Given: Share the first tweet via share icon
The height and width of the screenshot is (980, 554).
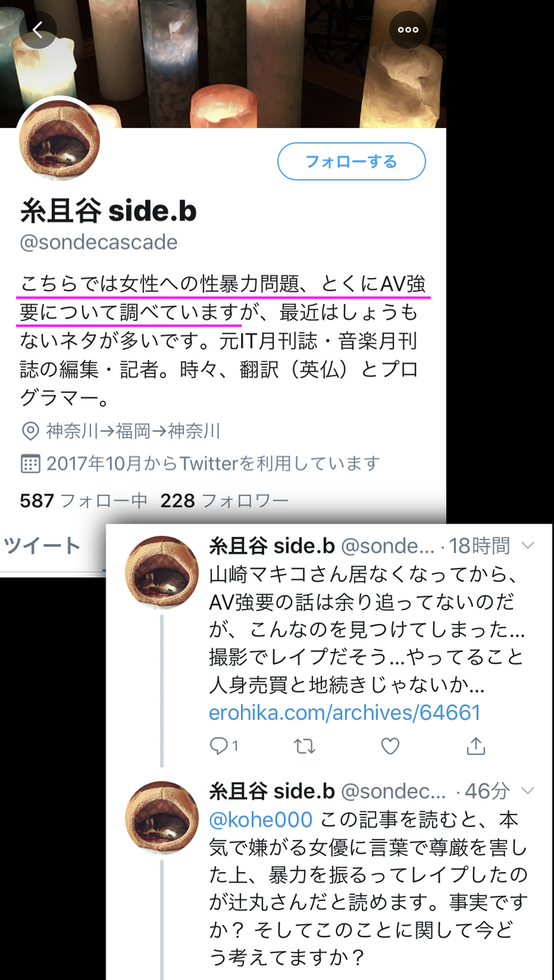Looking at the screenshot, I should click(476, 746).
